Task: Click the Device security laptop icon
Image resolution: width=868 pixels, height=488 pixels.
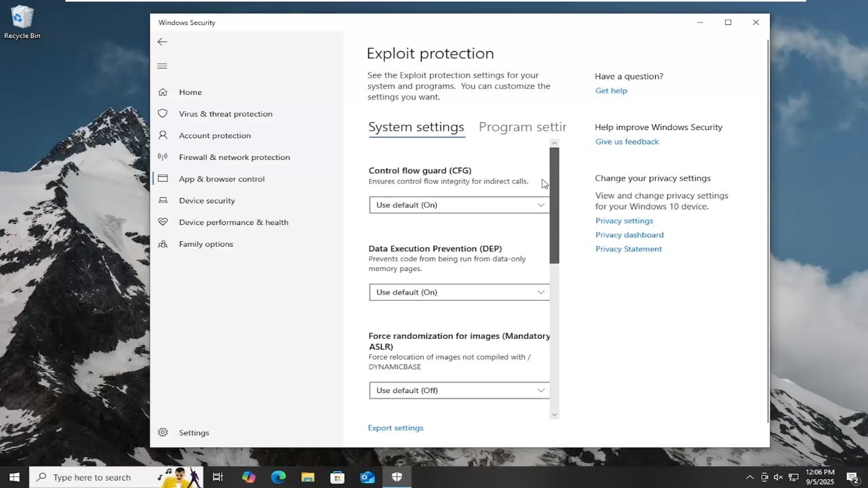Action: [163, 201]
